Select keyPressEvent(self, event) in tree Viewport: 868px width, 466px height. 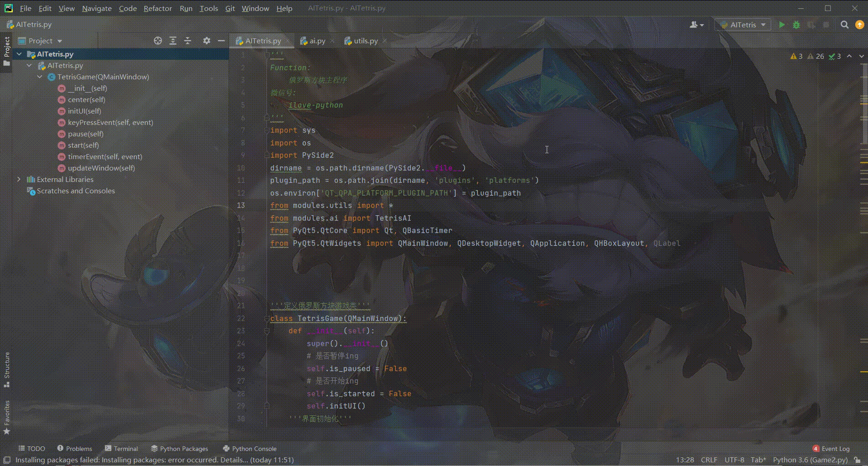tap(110, 123)
